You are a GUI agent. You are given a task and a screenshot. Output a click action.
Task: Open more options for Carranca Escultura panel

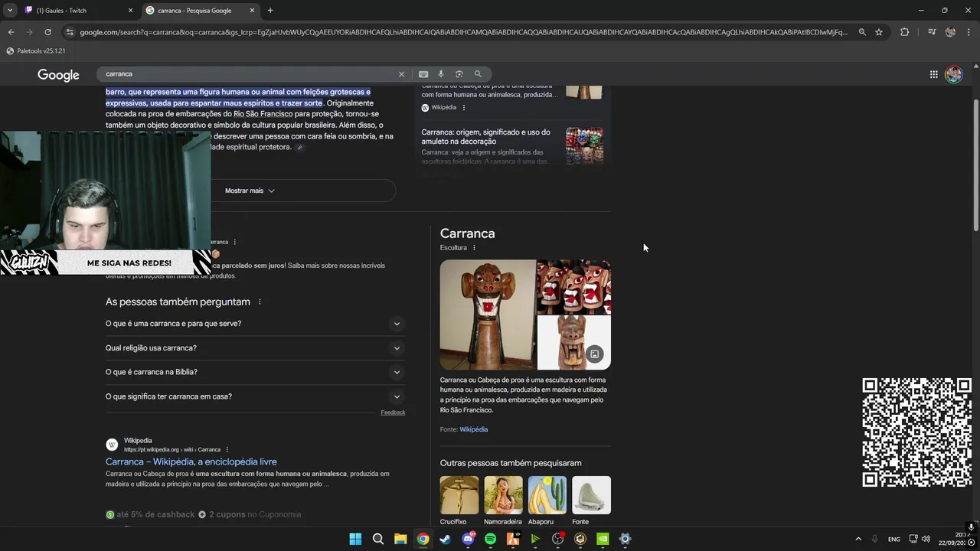[x=474, y=248]
